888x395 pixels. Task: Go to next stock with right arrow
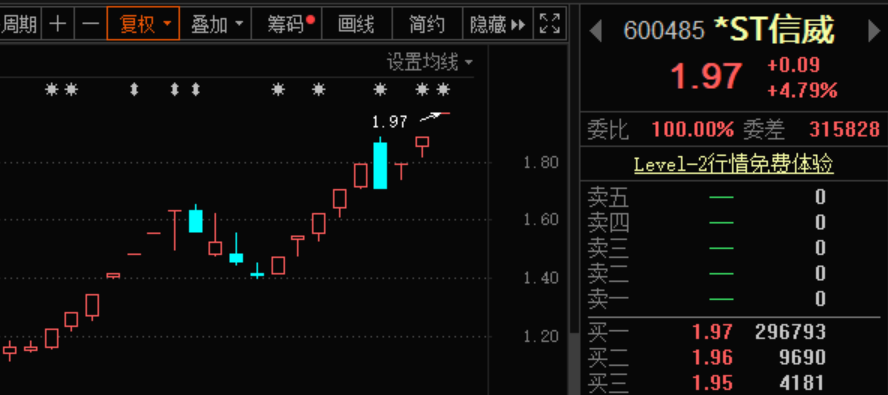click(874, 31)
